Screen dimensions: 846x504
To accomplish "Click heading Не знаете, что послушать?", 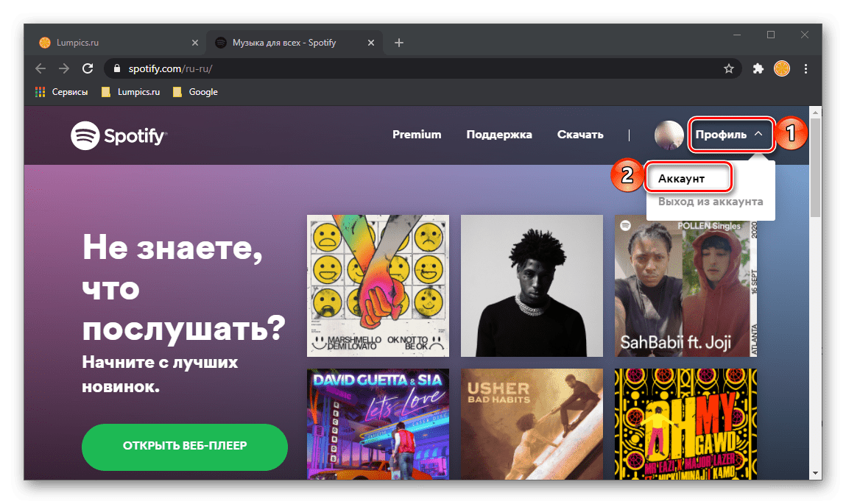I will click(183, 288).
